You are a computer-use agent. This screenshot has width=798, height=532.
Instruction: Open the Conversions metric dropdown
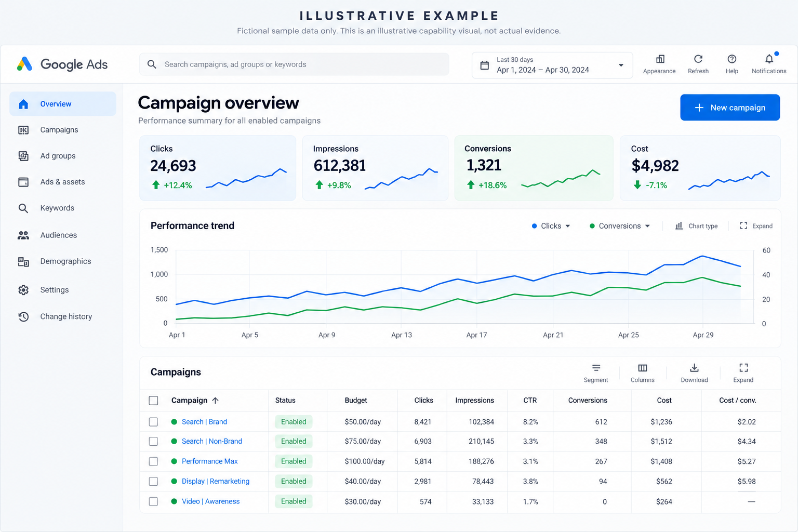620,226
